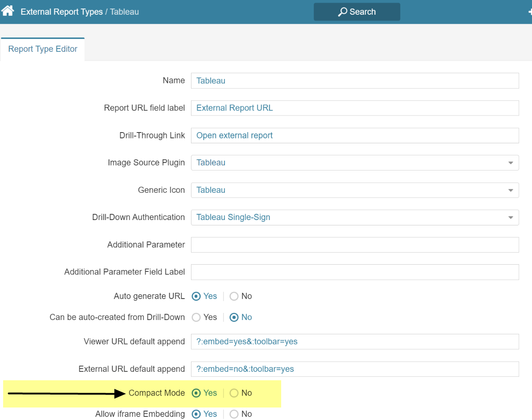
Task: Click the magnifier icon on Search button
Action: (x=341, y=12)
